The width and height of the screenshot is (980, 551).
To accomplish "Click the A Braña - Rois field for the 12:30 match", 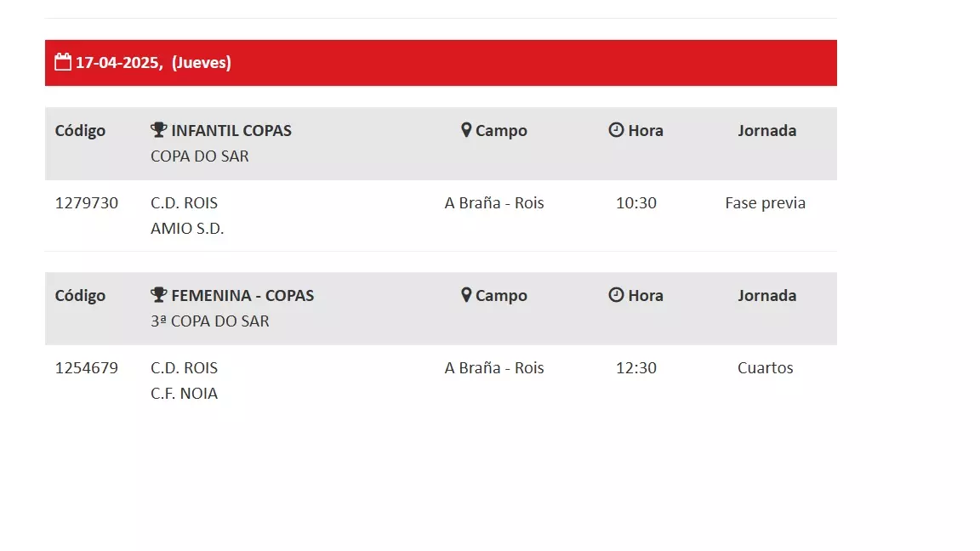I will tap(494, 368).
